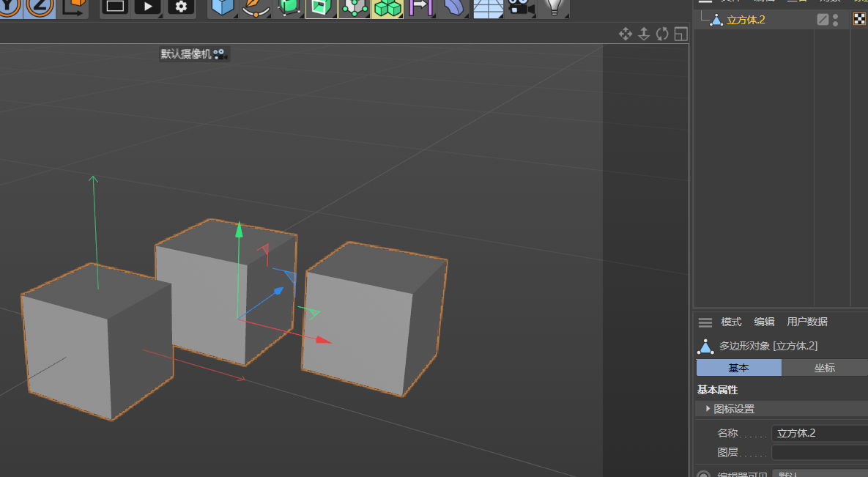Expand the 图标设置 section

pyautogui.click(x=708, y=409)
